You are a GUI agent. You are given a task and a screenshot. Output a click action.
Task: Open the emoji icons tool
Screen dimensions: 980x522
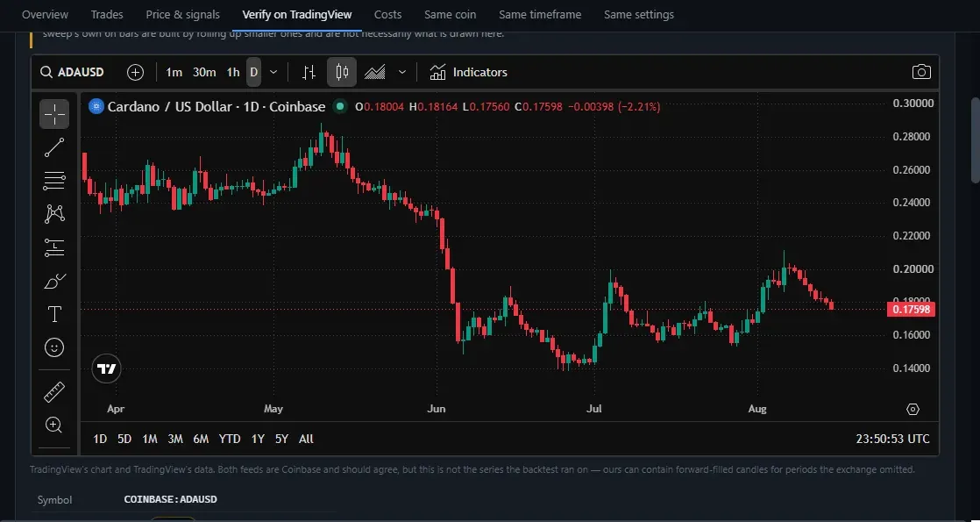click(x=54, y=347)
